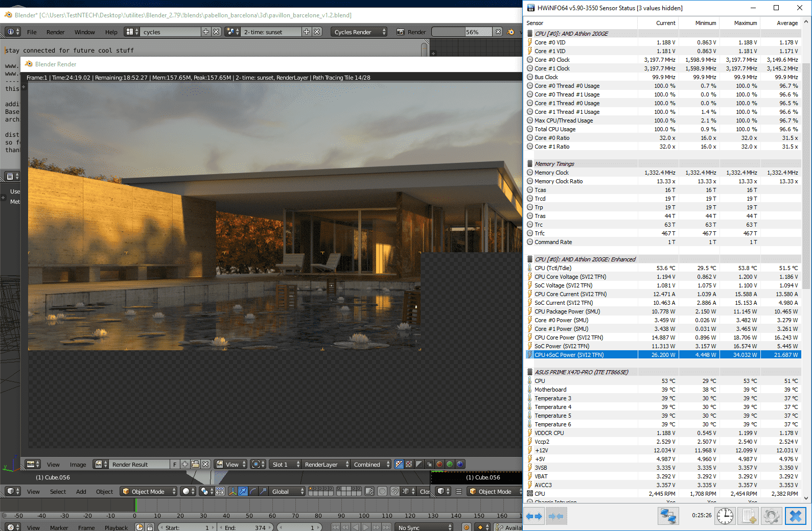Start logging with the log file icon

(x=749, y=516)
